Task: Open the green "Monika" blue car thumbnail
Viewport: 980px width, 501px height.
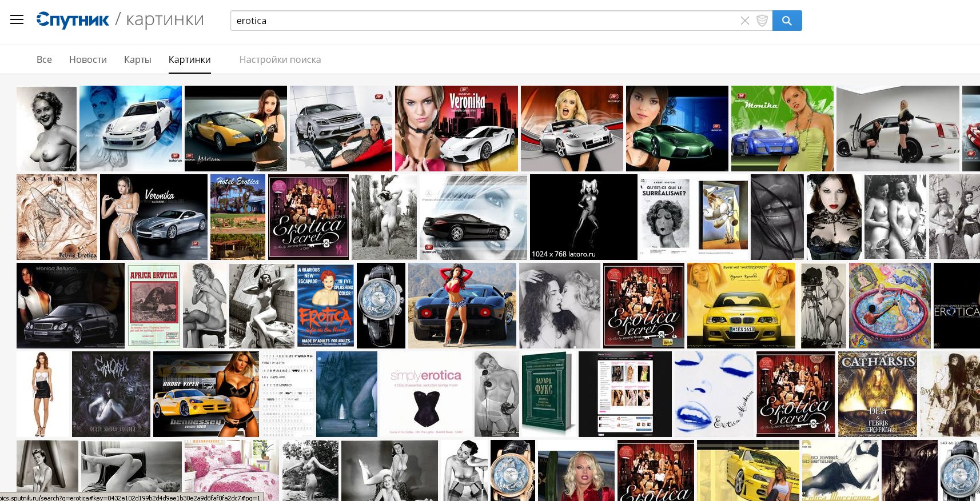Action: tap(782, 129)
